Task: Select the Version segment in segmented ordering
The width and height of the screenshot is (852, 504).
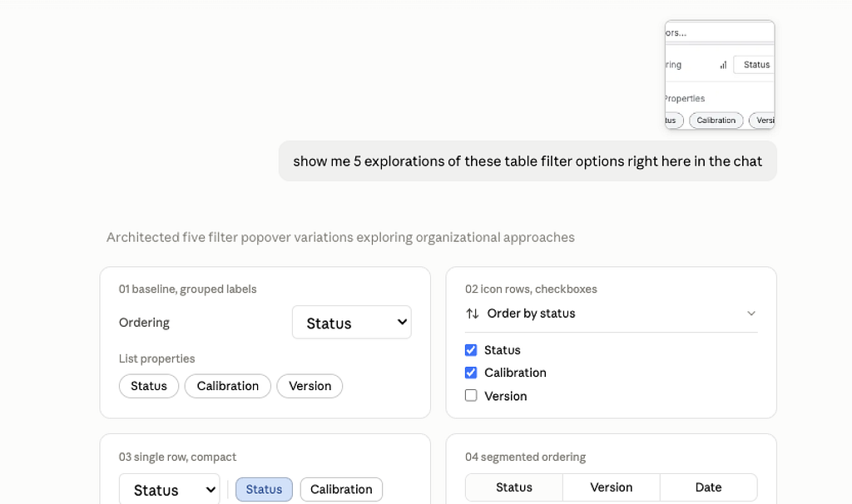Action: click(x=612, y=487)
